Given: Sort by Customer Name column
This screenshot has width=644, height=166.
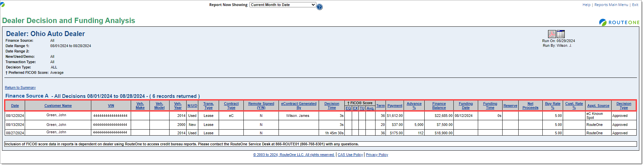Looking at the screenshot, I should tap(58, 106).
